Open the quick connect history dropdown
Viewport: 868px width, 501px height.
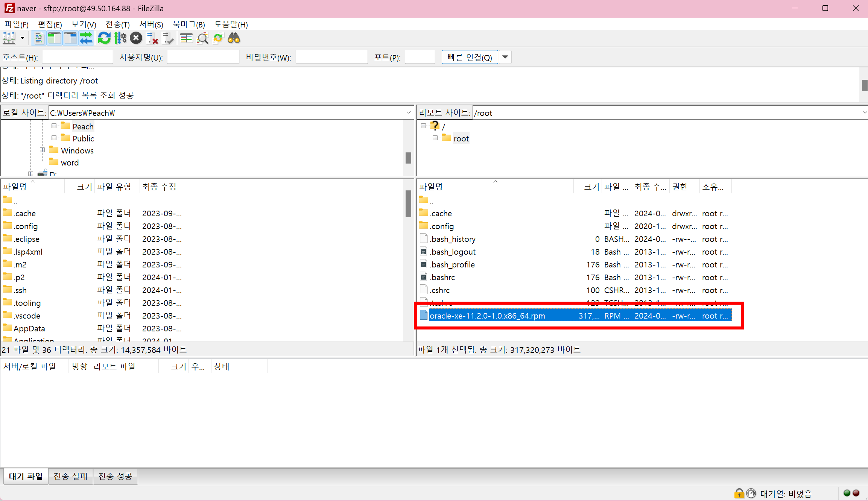coord(505,57)
